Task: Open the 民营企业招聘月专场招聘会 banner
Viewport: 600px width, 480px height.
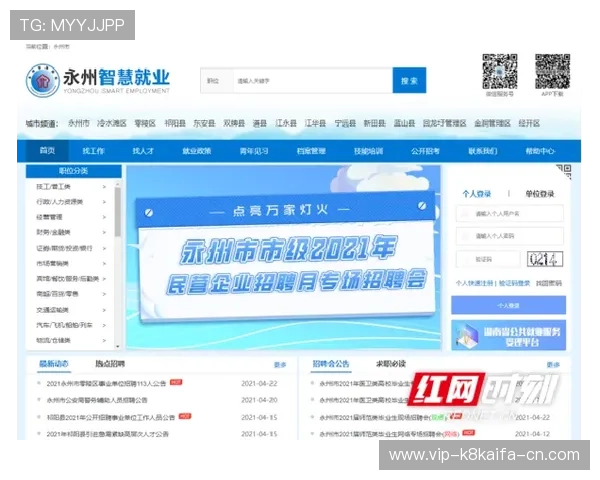Action: click(x=284, y=257)
